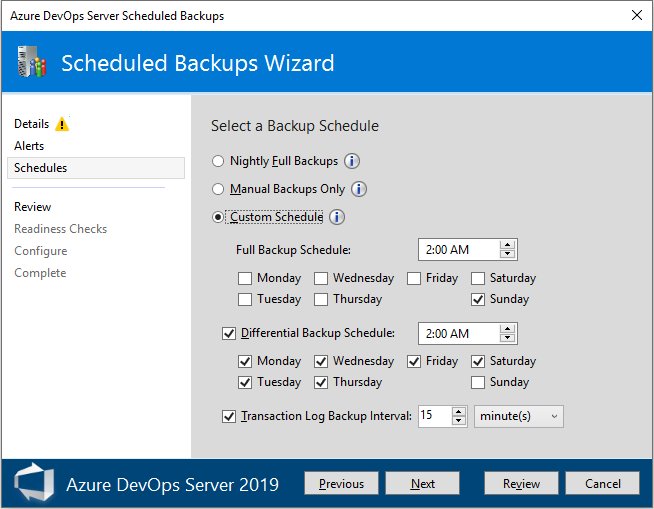The height and width of the screenshot is (509, 654).
Task: Click the warning icon next to Details
Action: click(x=62, y=125)
